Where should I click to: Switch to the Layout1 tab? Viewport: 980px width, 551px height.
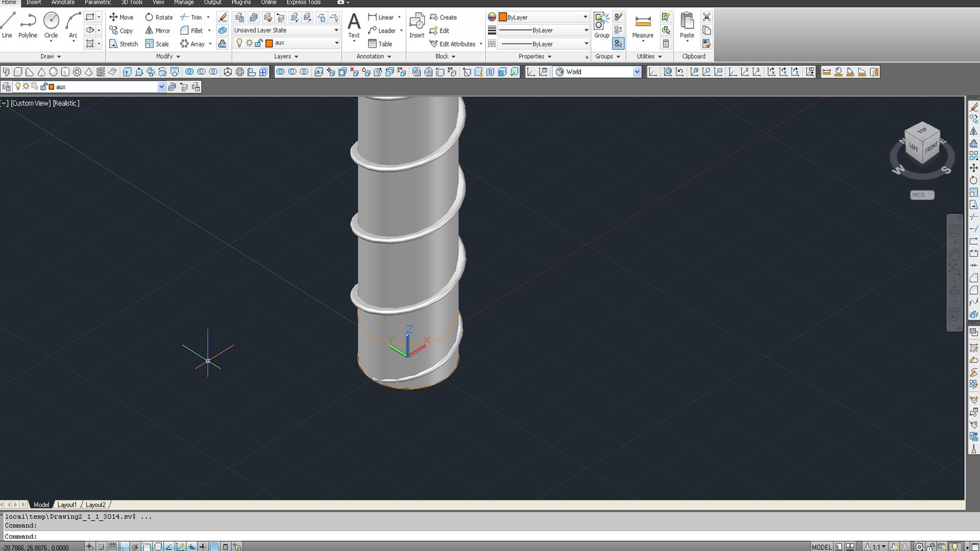[67, 505]
